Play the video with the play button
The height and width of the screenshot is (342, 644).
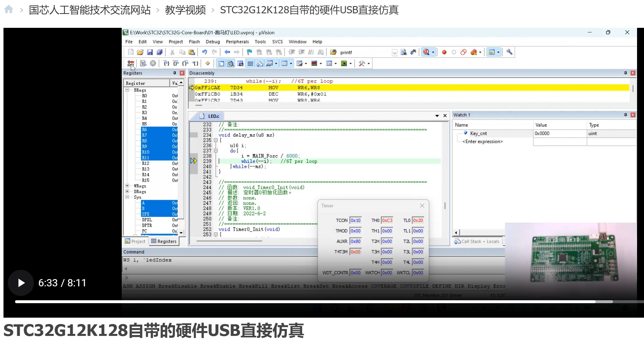click(21, 283)
